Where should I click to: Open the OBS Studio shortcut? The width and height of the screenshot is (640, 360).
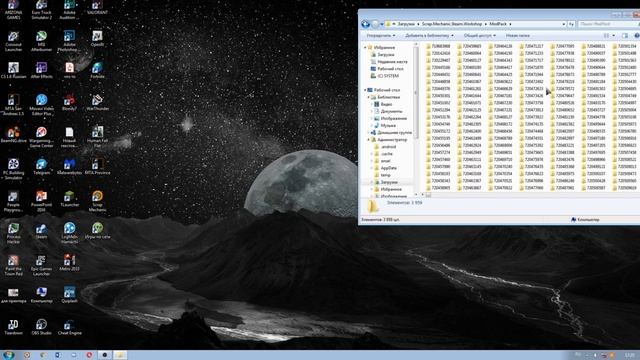[41, 327]
